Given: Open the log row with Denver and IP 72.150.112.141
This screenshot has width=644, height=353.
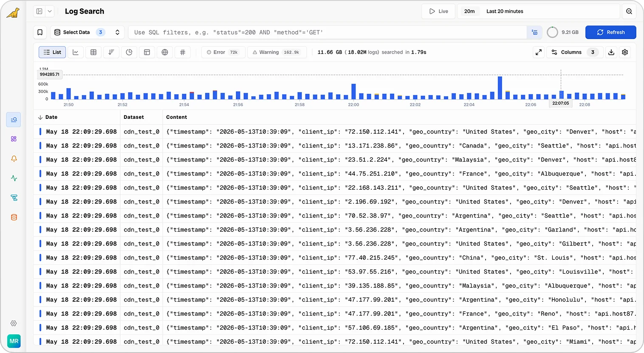Looking at the screenshot, I should pos(335,132).
